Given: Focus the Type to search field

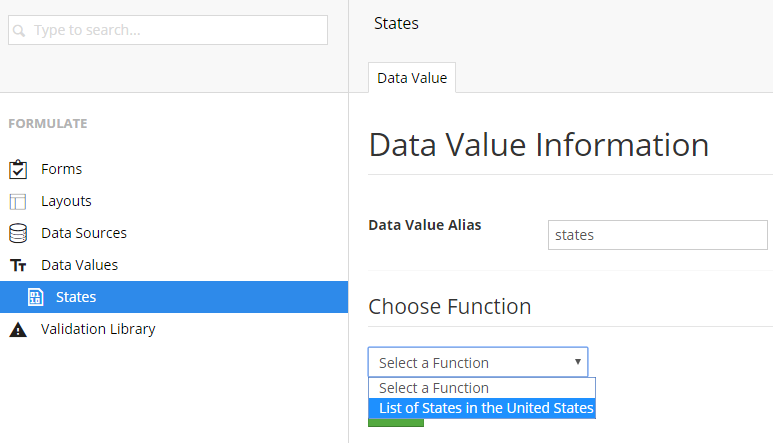Looking at the screenshot, I should (x=168, y=30).
